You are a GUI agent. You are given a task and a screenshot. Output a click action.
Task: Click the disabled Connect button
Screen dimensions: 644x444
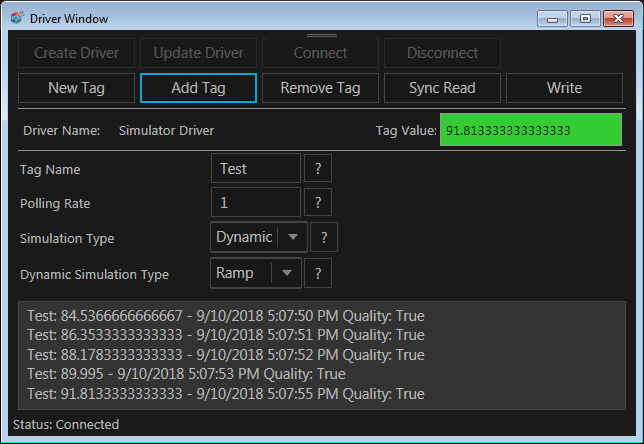click(320, 53)
